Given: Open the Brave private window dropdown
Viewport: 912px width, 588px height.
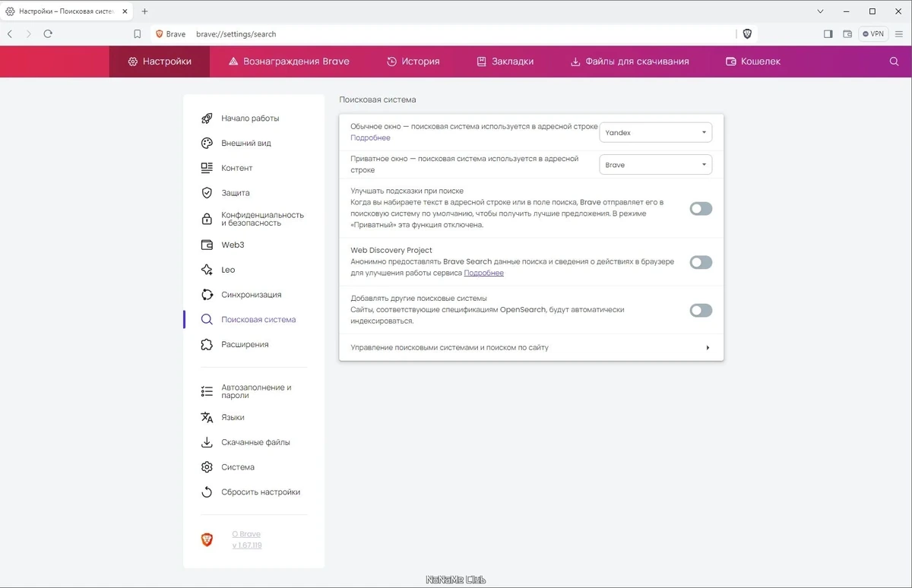Looking at the screenshot, I should point(655,165).
